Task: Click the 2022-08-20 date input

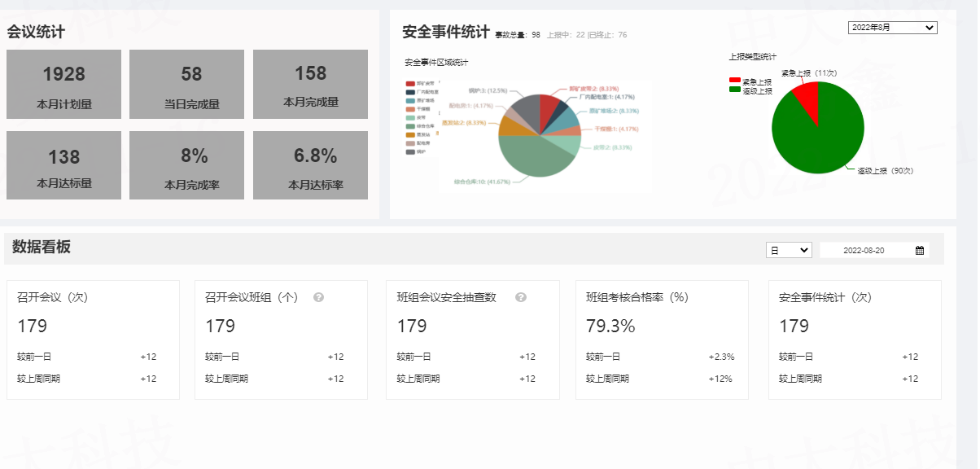Action: (x=864, y=251)
